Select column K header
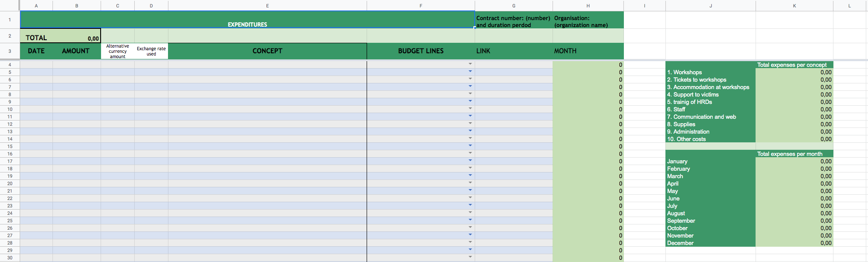The image size is (868, 262). (x=794, y=6)
